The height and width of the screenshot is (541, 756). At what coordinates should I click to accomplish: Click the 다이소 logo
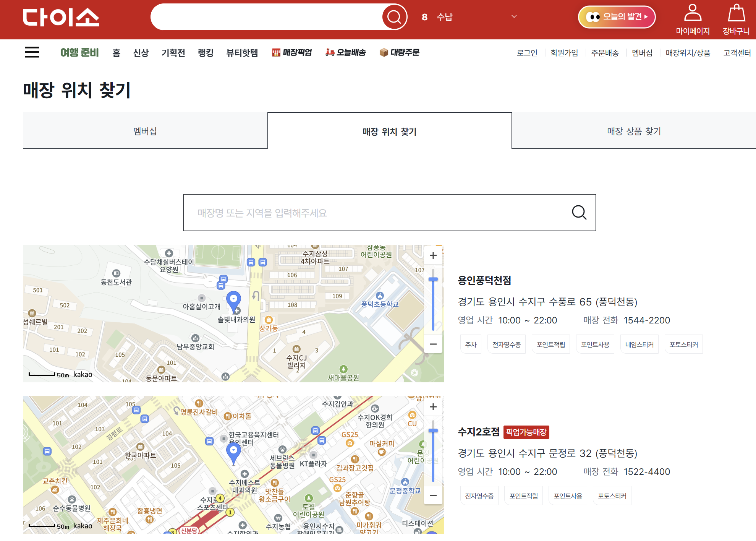(x=61, y=18)
